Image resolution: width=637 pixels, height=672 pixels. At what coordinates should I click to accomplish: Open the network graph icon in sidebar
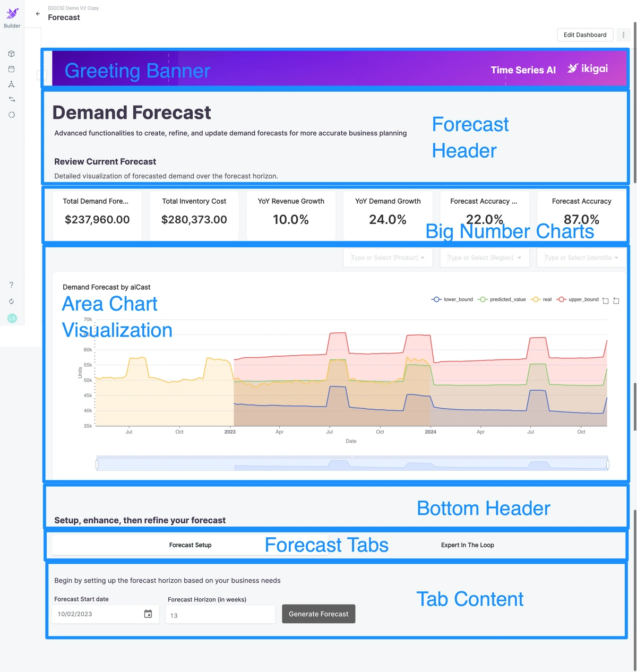coord(12,84)
